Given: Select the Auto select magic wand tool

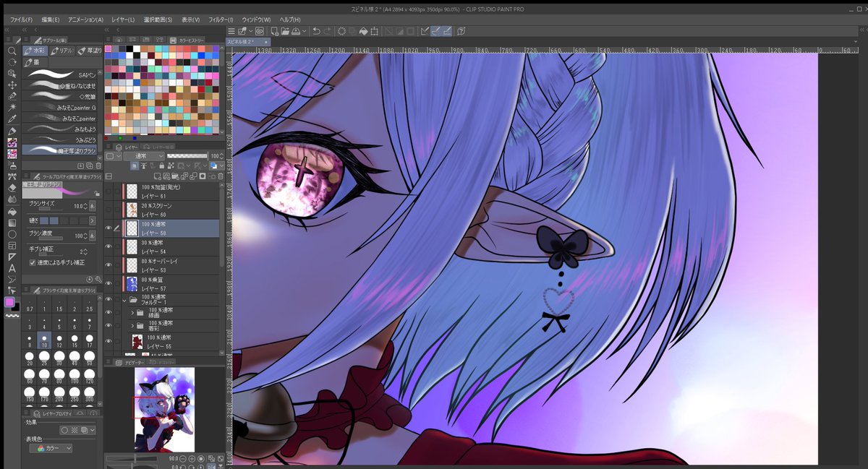Looking at the screenshot, I should coord(12,108).
